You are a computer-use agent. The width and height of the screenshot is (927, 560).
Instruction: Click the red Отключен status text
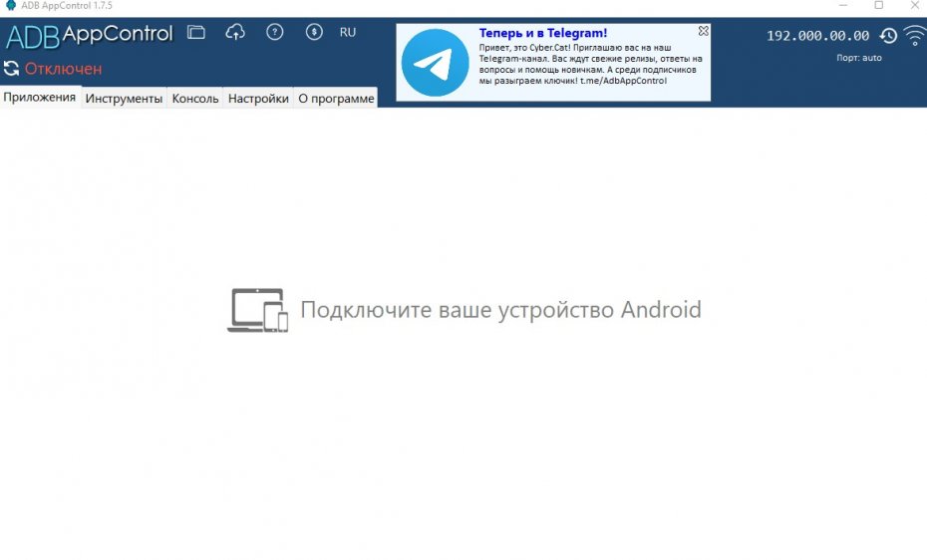(x=63, y=69)
